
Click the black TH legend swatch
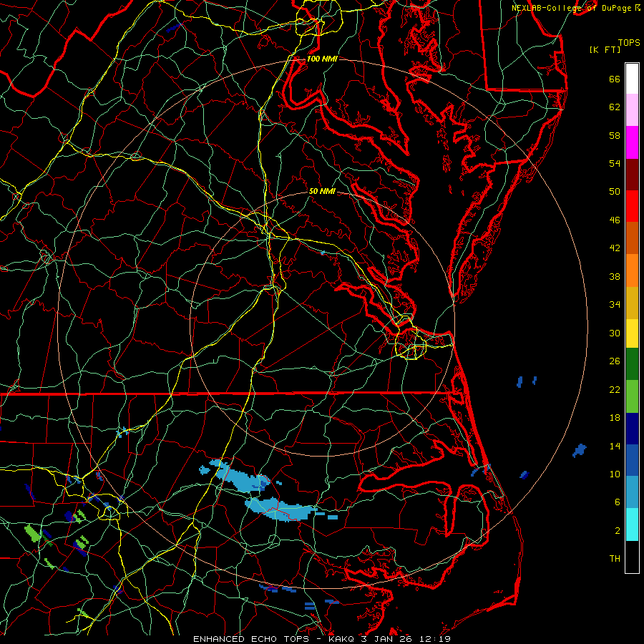click(x=632, y=557)
